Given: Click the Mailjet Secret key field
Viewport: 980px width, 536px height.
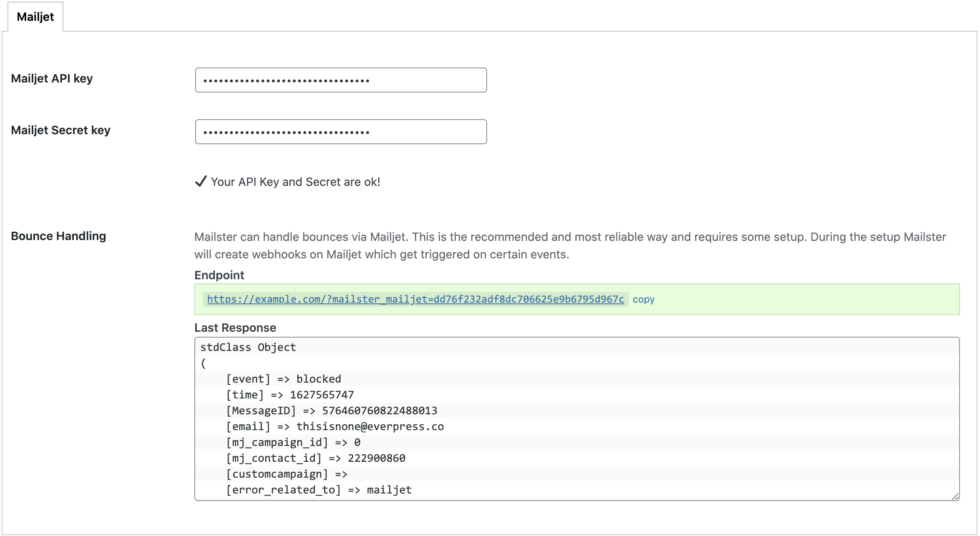Looking at the screenshot, I should point(341,132).
